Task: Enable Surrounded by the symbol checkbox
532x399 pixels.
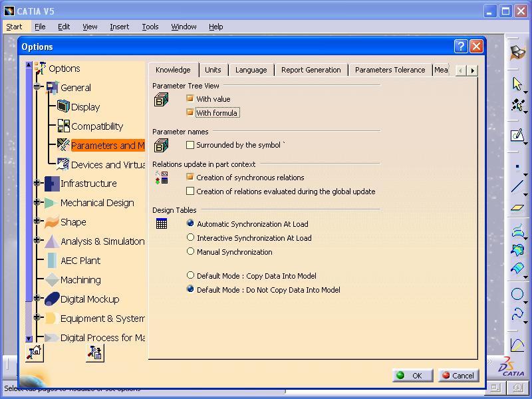Action: [x=190, y=145]
